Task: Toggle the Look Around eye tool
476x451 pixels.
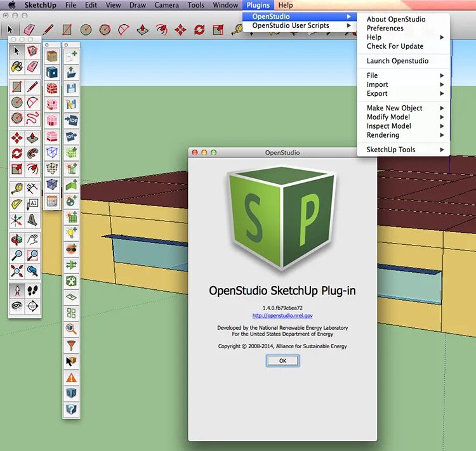Action: coord(17,306)
